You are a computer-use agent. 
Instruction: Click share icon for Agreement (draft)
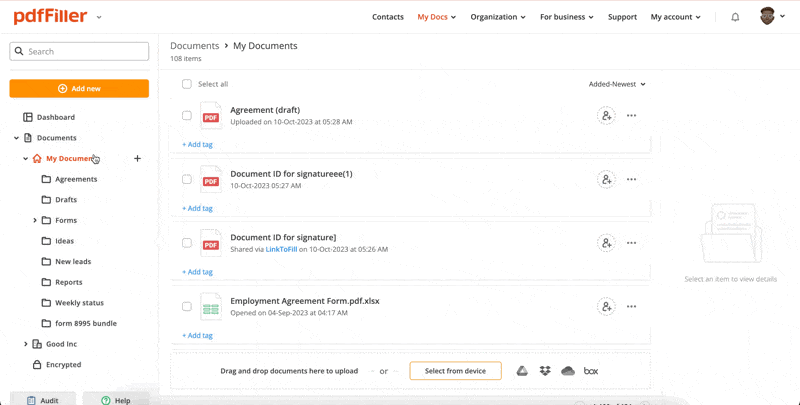tap(606, 116)
